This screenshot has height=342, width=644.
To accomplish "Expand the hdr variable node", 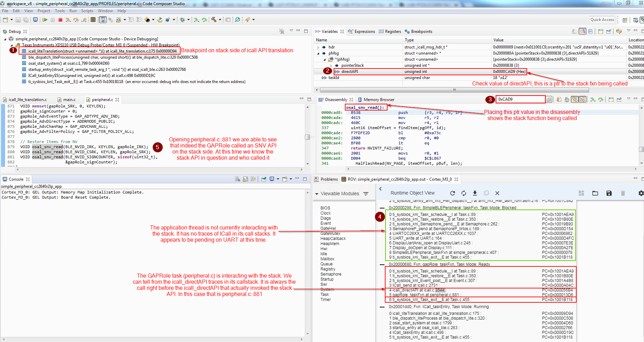I will tap(318, 47).
